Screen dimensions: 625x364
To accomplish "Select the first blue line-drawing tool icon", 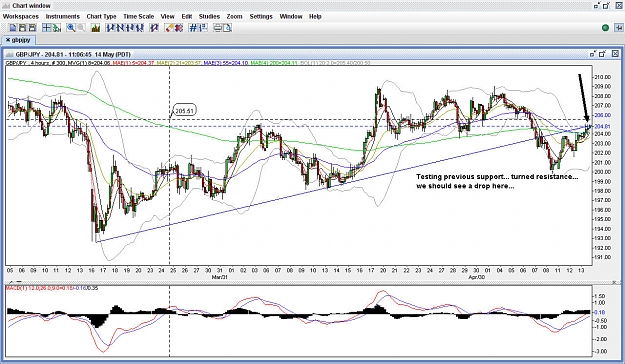I will [x=110, y=28].
